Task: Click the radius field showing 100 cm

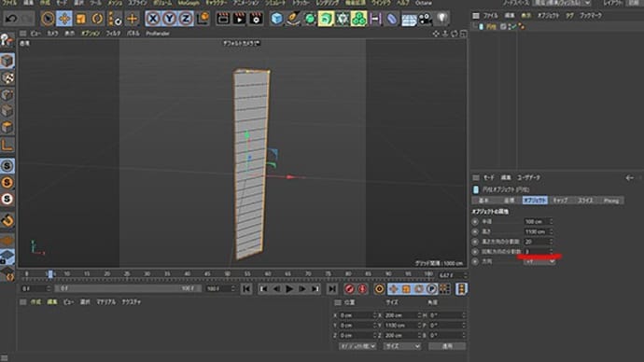Action: (x=538, y=221)
